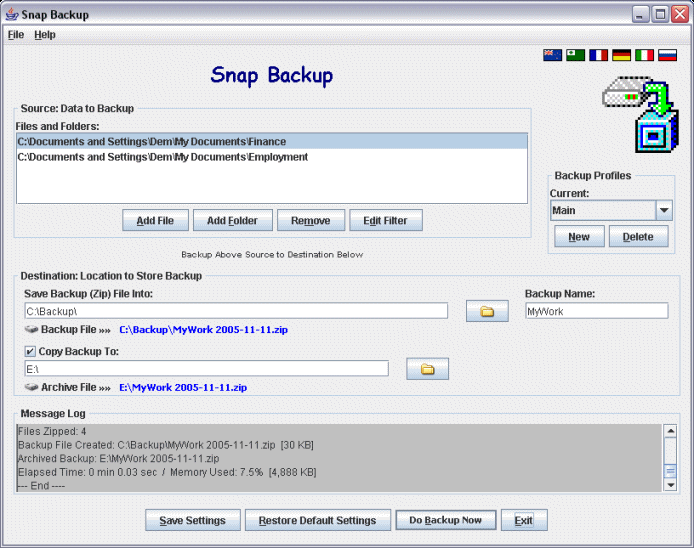
Task: Click the 'Archived Backup' log line
Action: (118, 459)
